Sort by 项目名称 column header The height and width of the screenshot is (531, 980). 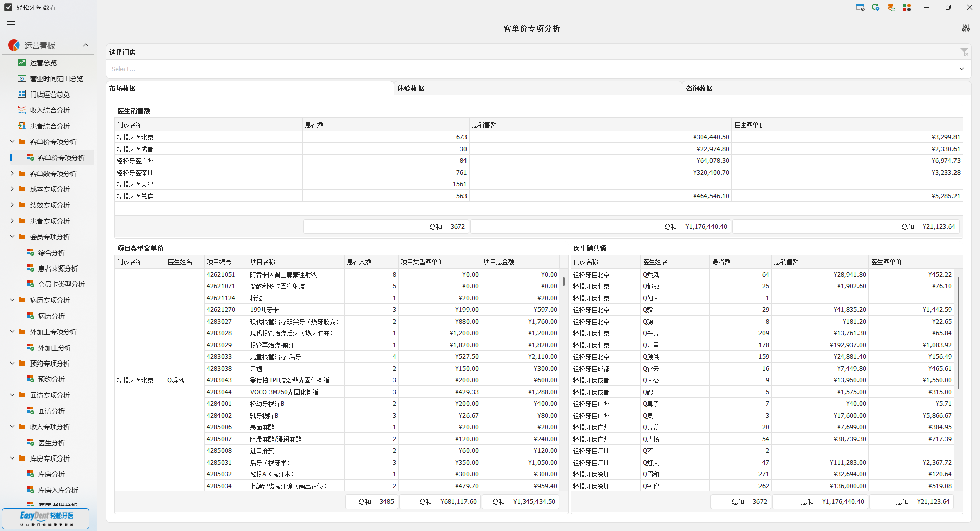click(296, 262)
